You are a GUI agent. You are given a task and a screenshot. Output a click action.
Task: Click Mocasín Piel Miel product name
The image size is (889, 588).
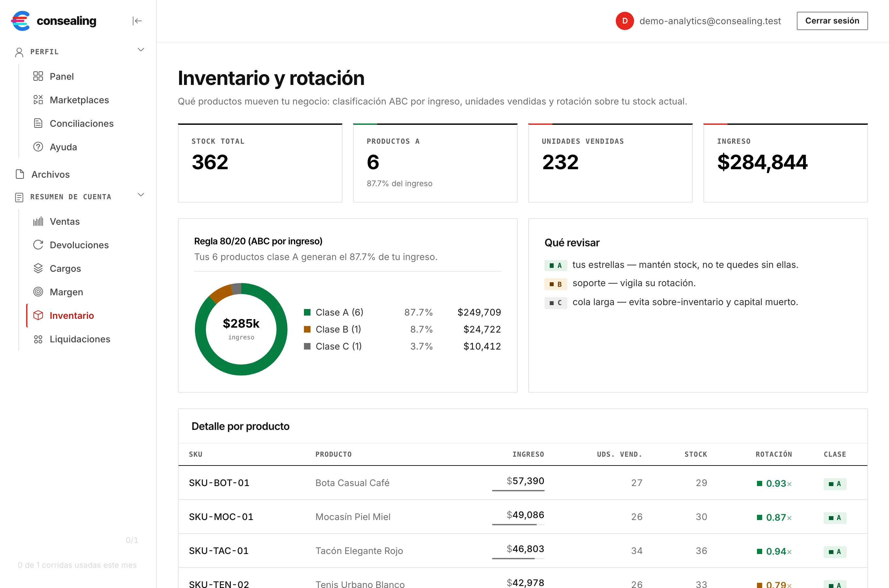(353, 517)
